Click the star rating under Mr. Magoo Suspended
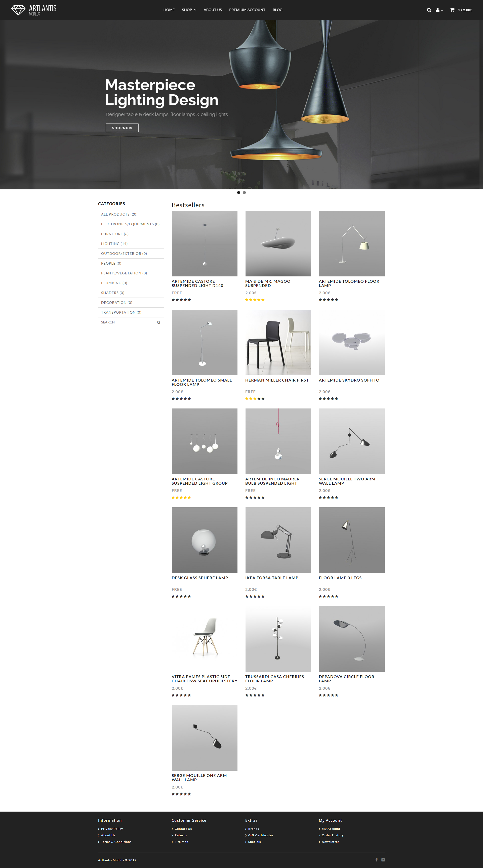483x868 pixels. (x=255, y=300)
